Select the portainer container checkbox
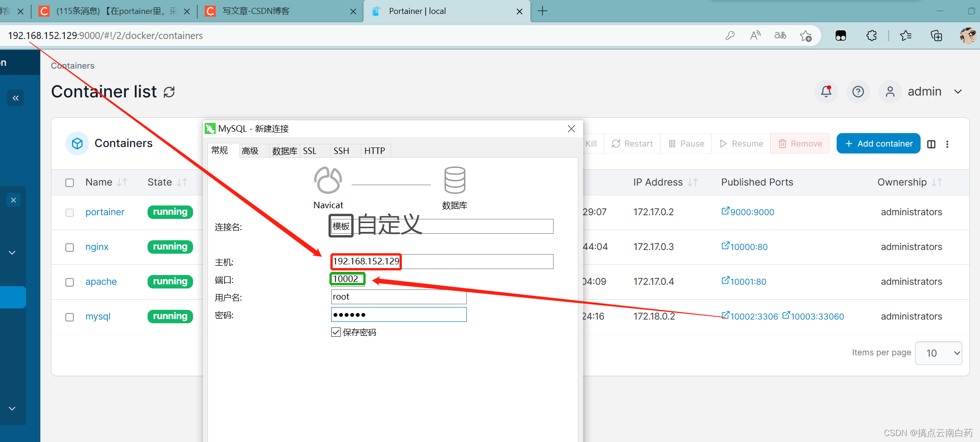This screenshot has height=442, width=980. (x=70, y=212)
